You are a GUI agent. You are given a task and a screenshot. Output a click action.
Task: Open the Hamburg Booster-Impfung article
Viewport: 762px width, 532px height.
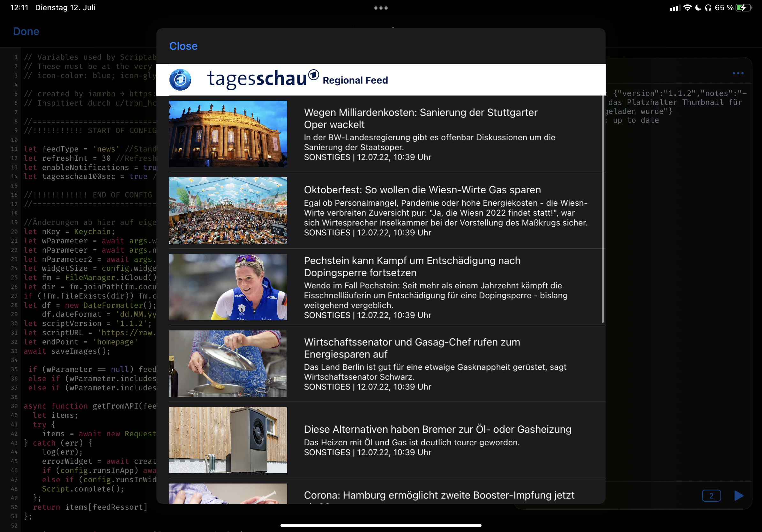[439, 495]
